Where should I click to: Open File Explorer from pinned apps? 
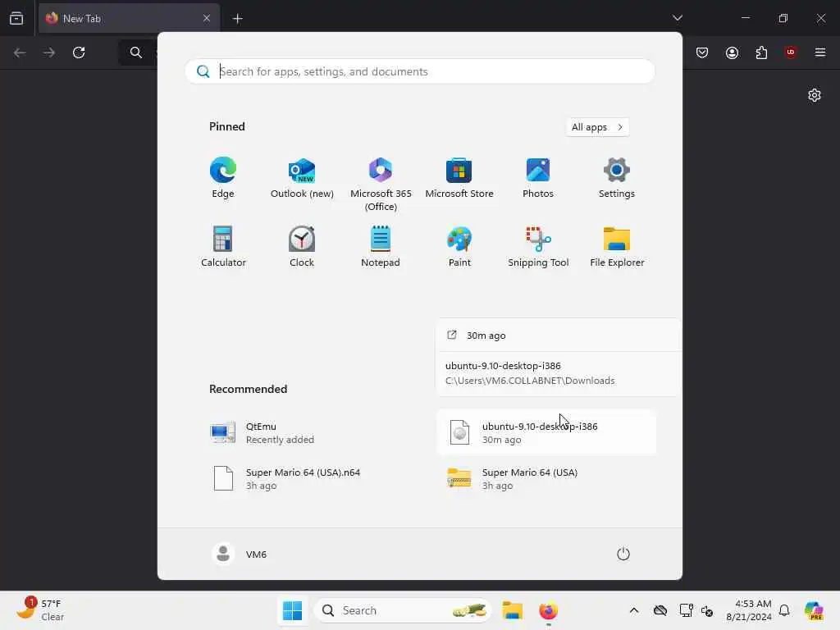click(617, 246)
